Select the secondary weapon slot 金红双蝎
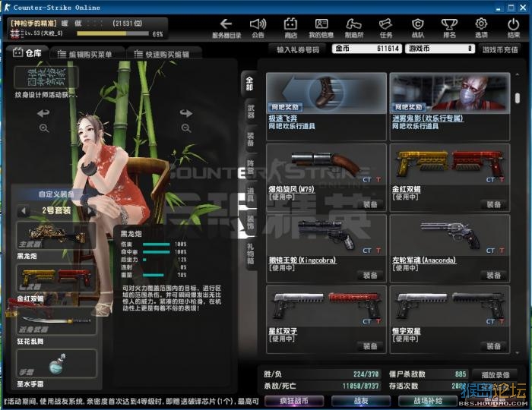The image size is (532, 410). click(x=56, y=279)
